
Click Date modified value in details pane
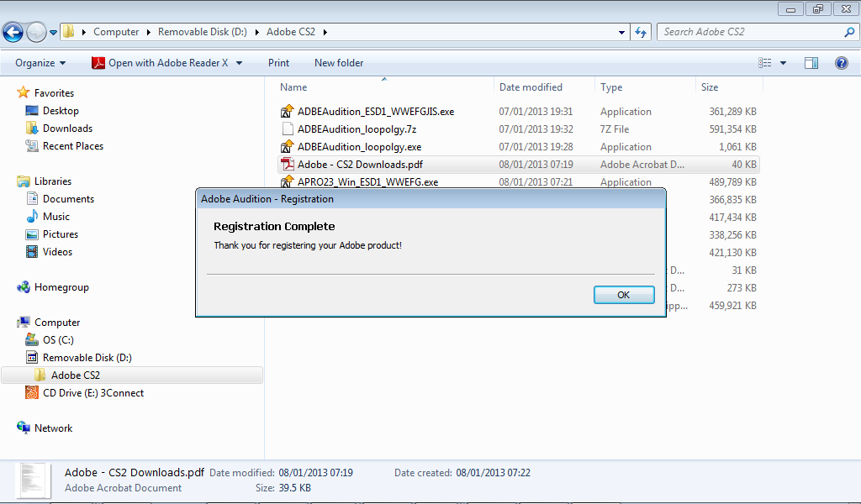[316, 472]
